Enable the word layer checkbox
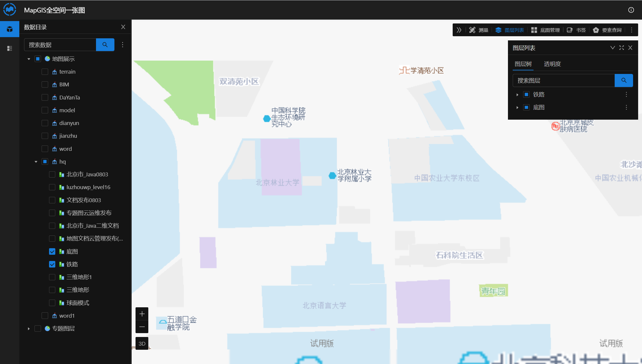This screenshot has width=642, height=364. click(45, 149)
